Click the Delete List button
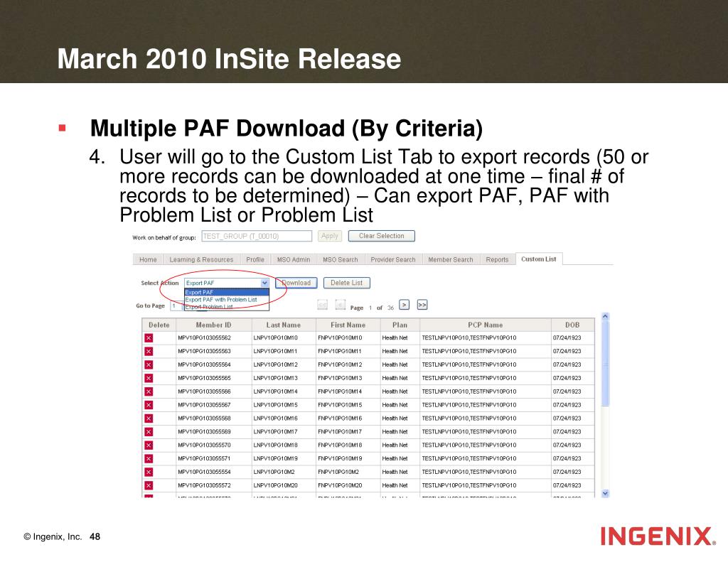Screen dimensions: 728x562 pyautogui.click(x=347, y=283)
